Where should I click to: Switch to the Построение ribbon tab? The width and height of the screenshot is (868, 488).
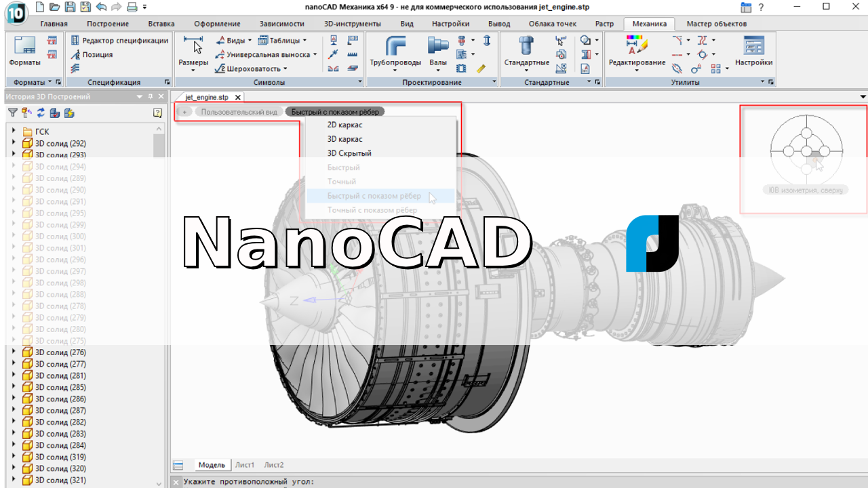point(108,24)
